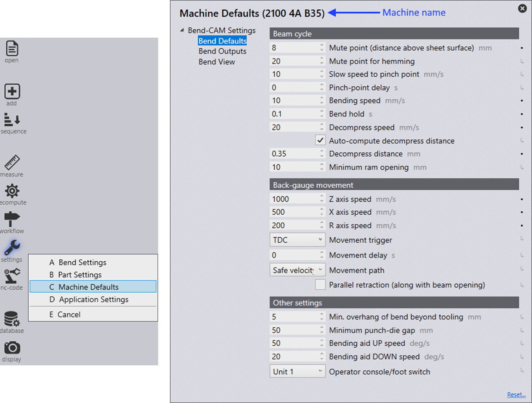Click the recompute gear icon

(x=12, y=191)
